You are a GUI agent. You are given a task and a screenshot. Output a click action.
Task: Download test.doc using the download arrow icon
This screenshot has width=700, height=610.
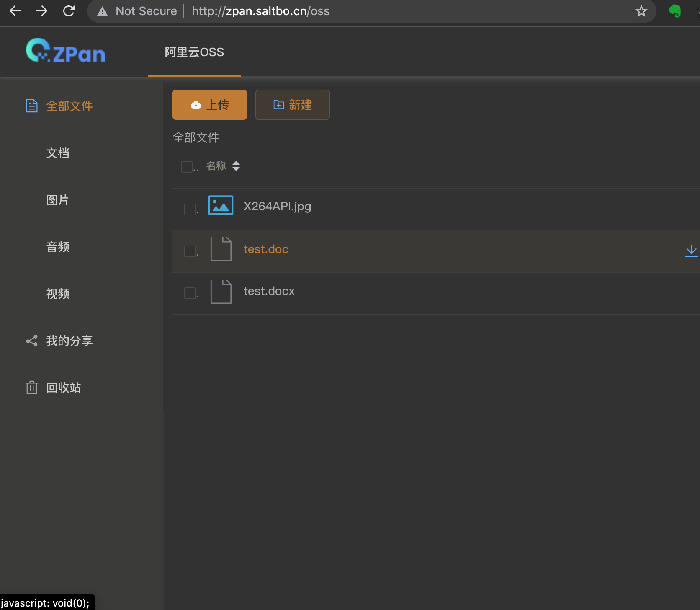click(691, 251)
